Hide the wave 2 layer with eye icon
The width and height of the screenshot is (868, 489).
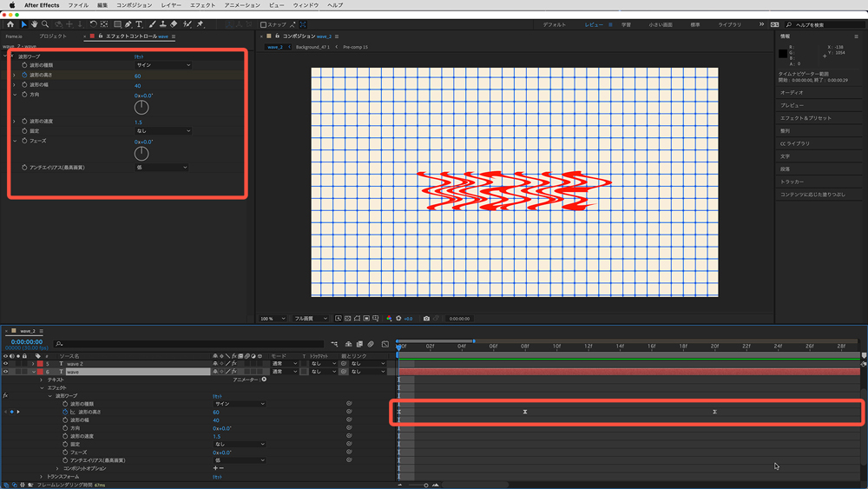coord(6,364)
